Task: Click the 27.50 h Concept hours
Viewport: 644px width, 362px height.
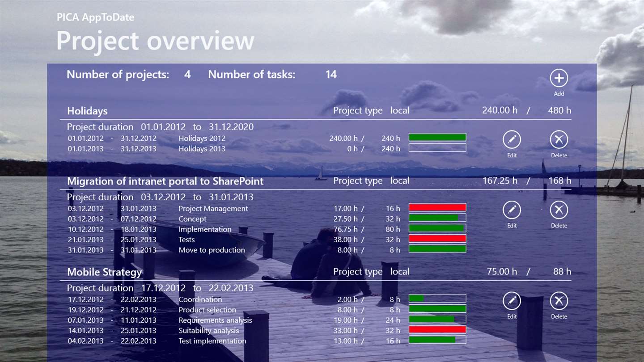Action: tap(346, 219)
